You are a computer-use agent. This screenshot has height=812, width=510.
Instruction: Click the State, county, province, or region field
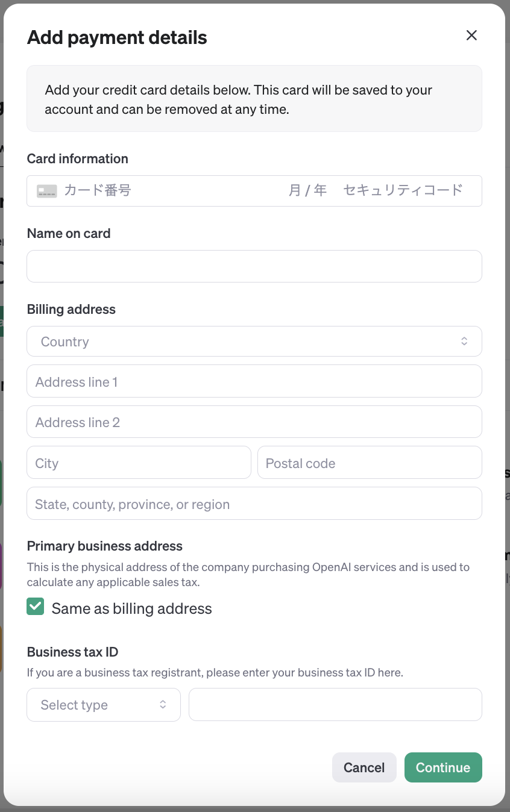(x=254, y=503)
